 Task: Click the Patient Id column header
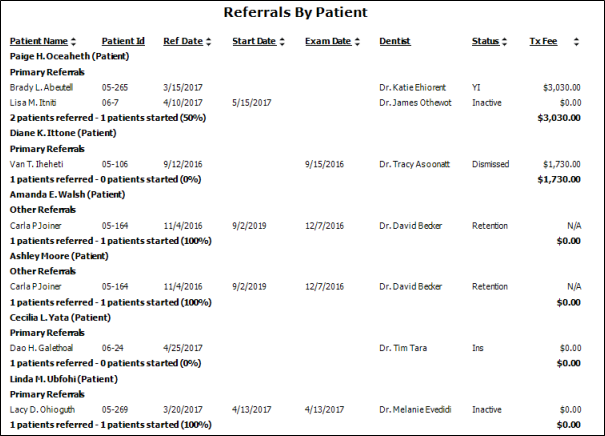tap(123, 42)
